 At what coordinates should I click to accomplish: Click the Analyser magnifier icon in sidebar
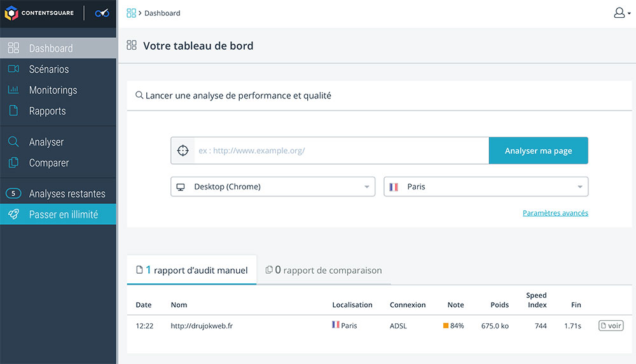coord(13,142)
